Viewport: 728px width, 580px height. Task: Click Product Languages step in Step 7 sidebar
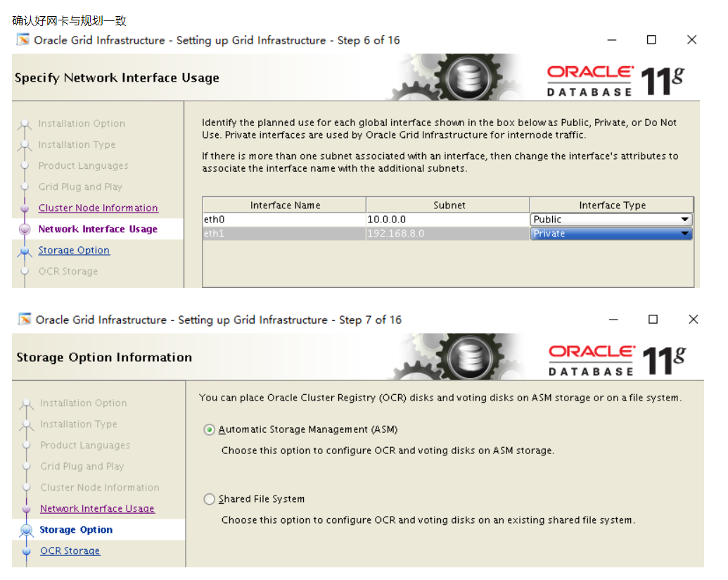click(85, 446)
